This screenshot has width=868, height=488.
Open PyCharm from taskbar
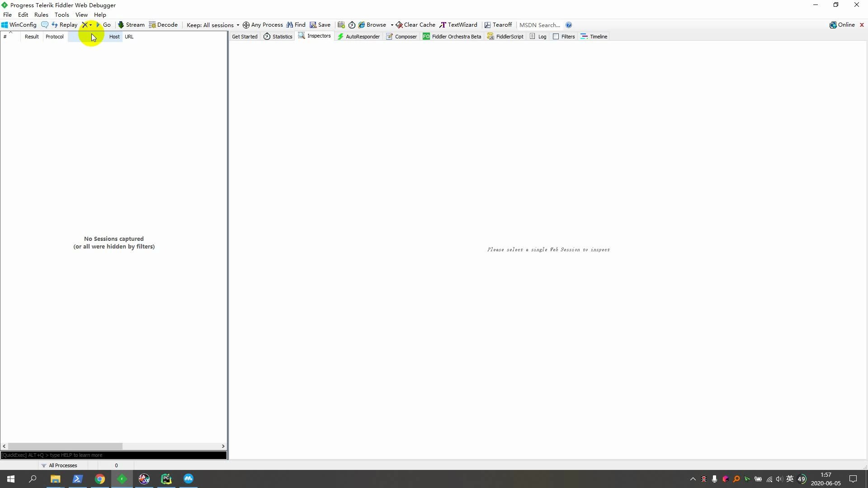[166, 479]
